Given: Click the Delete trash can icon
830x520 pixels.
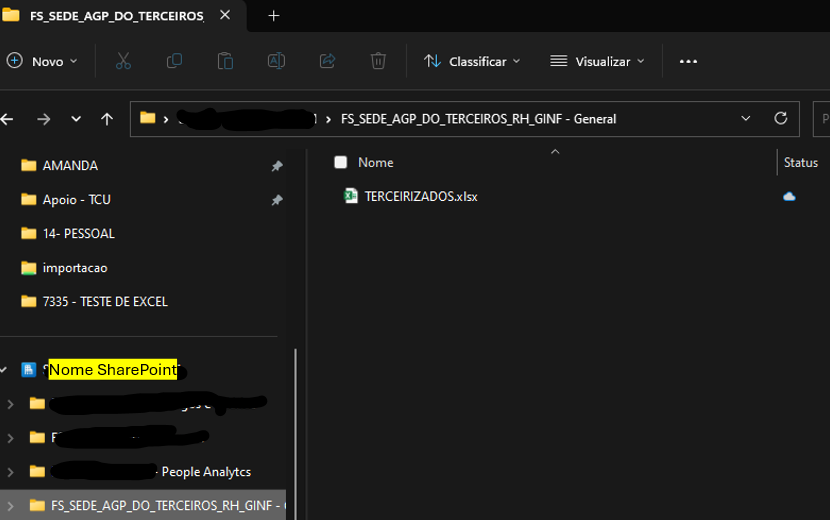Looking at the screenshot, I should tap(378, 61).
